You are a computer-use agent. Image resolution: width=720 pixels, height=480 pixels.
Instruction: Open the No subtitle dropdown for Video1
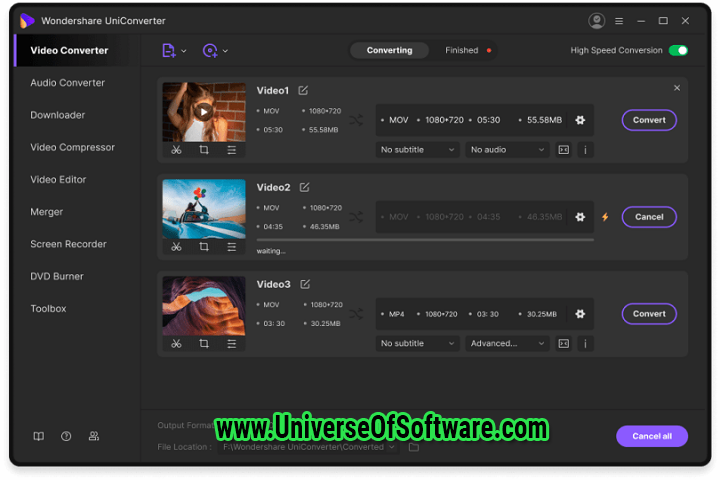(417, 150)
